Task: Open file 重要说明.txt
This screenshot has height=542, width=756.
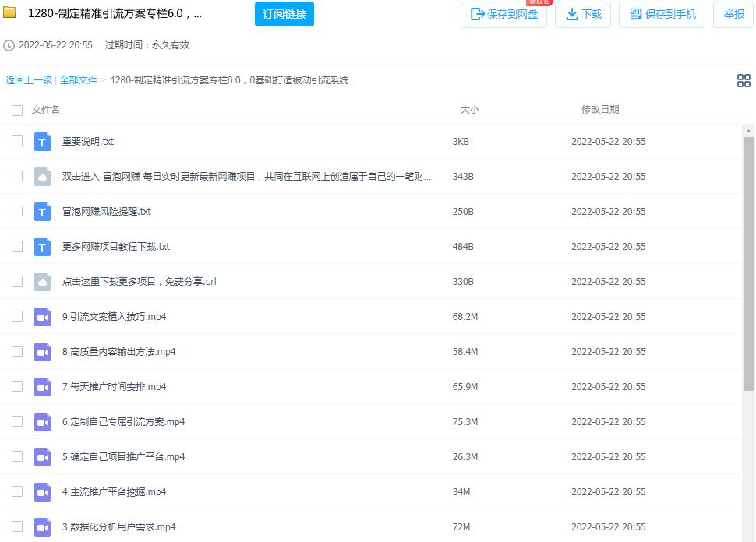Action: click(x=88, y=142)
